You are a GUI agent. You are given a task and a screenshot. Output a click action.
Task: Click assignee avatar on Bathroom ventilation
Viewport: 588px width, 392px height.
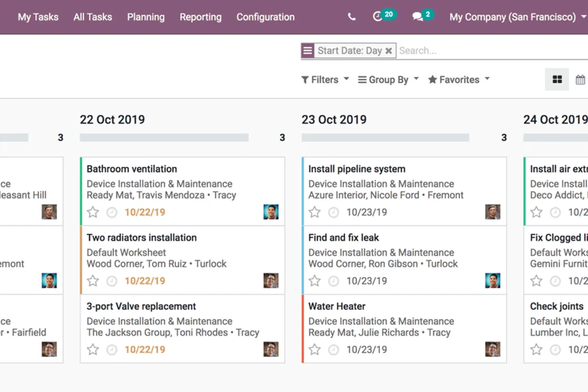[271, 212]
